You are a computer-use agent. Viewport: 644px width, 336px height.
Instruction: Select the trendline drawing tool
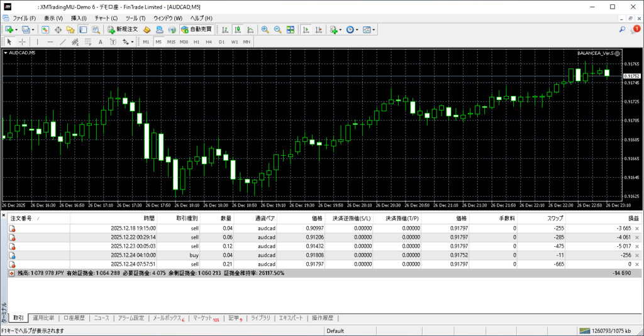[x=62, y=42]
